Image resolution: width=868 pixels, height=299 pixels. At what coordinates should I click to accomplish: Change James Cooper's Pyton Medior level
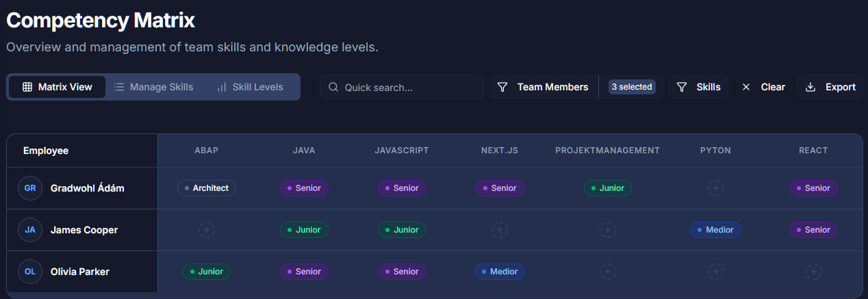[715, 230]
